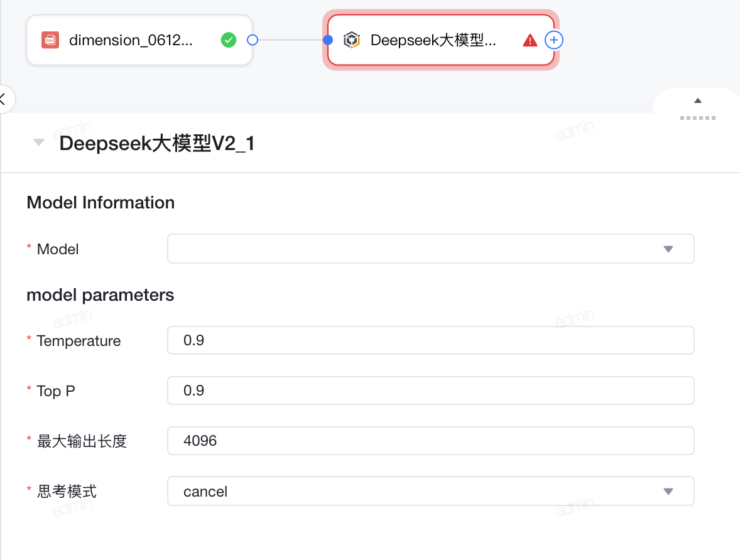Click the Model dropdown arrow
Screen dimensions: 740x560
668,249
